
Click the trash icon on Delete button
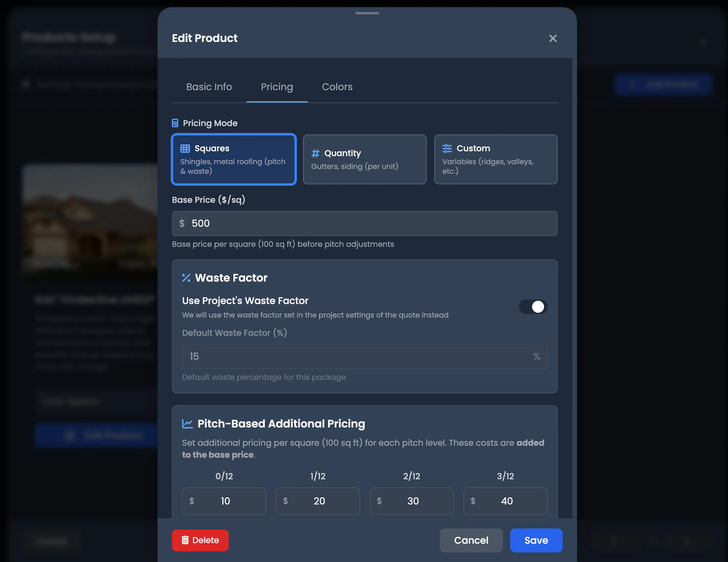click(x=185, y=540)
